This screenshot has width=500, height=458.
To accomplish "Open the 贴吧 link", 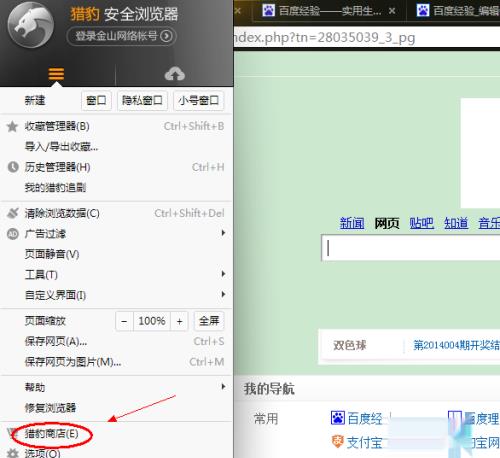I will (x=422, y=223).
